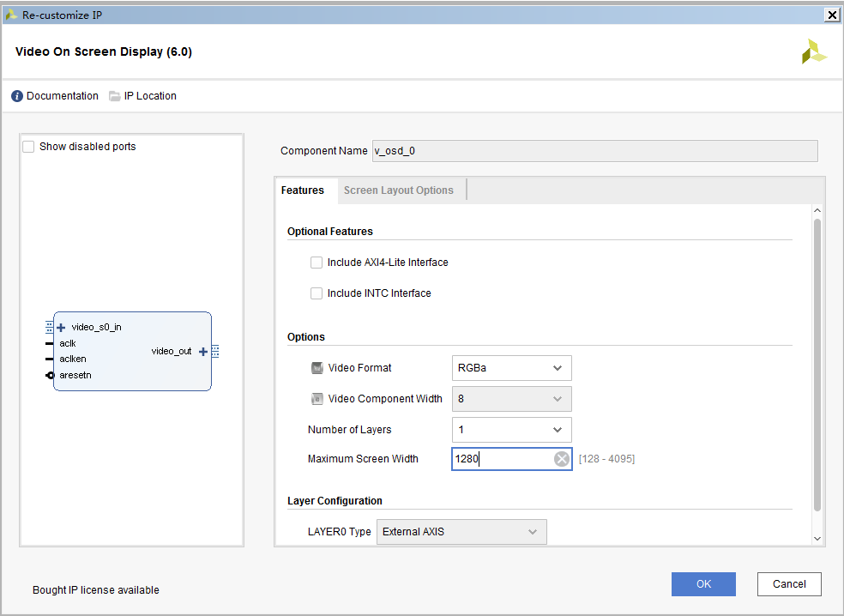Open the LAYER0 Type dropdown

coord(461,532)
